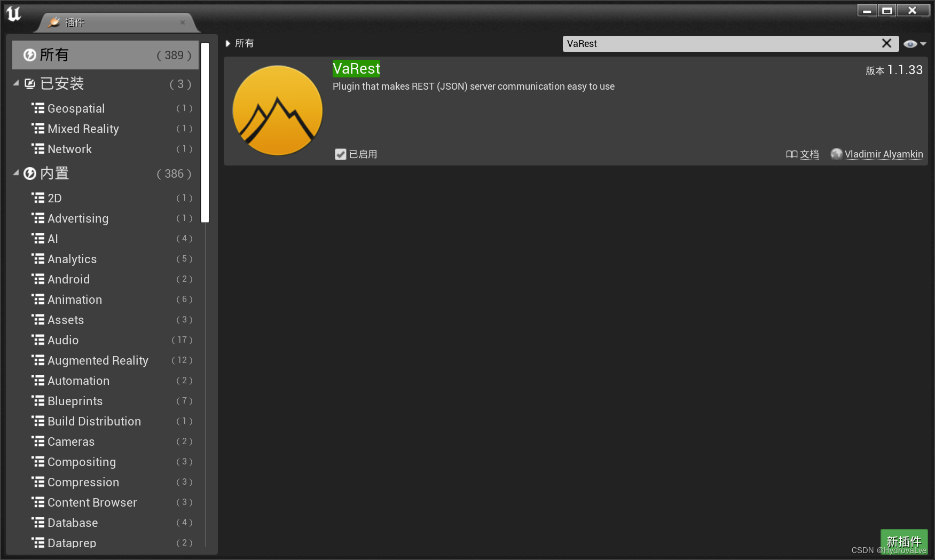Click the Compression list icon

click(x=38, y=482)
